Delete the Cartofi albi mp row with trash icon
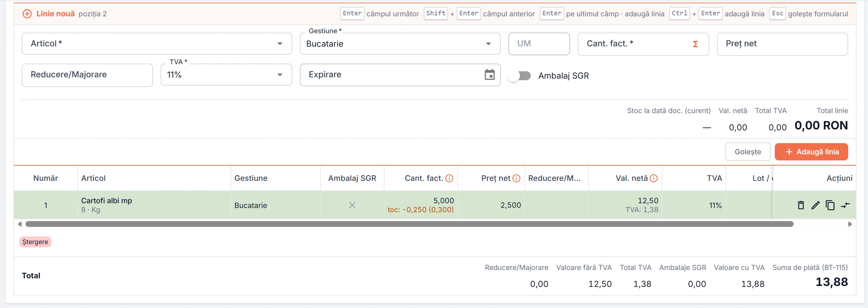Image resolution: width=868 pixels, height=308 pixels. pyautogui.click(x=801, y=205)
